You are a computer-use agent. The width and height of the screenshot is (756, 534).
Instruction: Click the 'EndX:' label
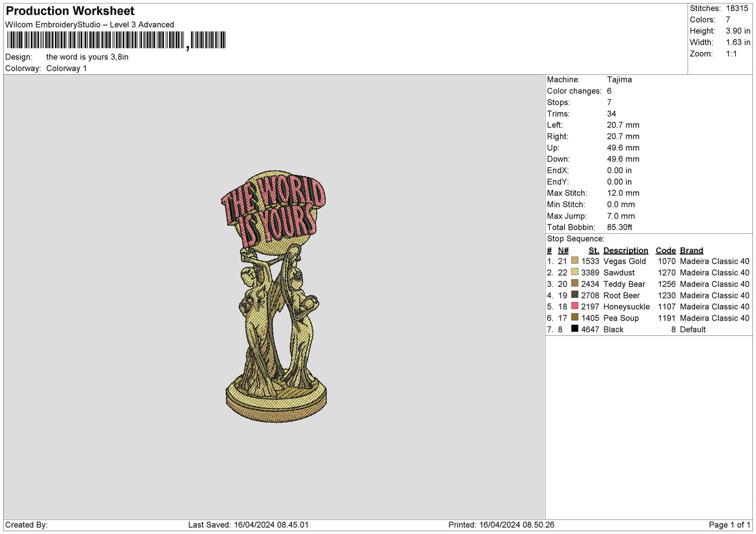point(558,171)
